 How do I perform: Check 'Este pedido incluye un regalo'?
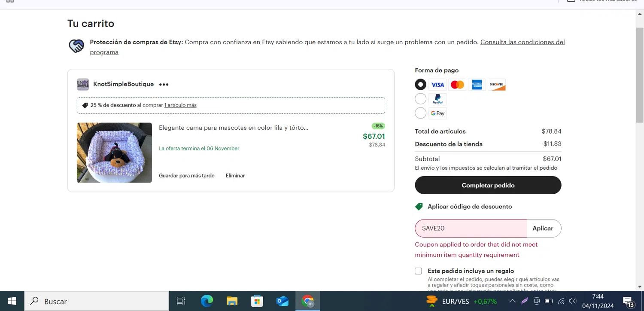[x=418, y=271]
